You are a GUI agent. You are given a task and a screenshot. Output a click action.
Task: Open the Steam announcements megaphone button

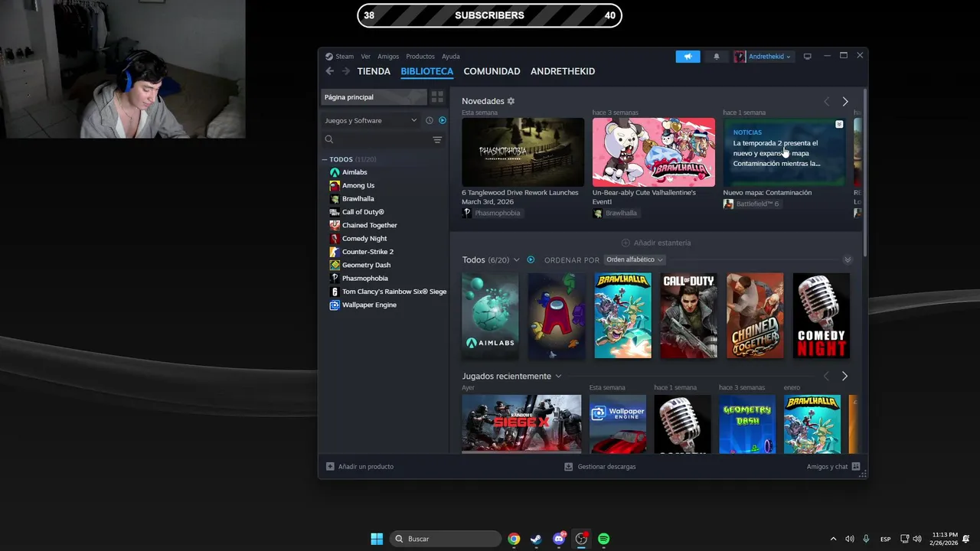pos(688,57)
